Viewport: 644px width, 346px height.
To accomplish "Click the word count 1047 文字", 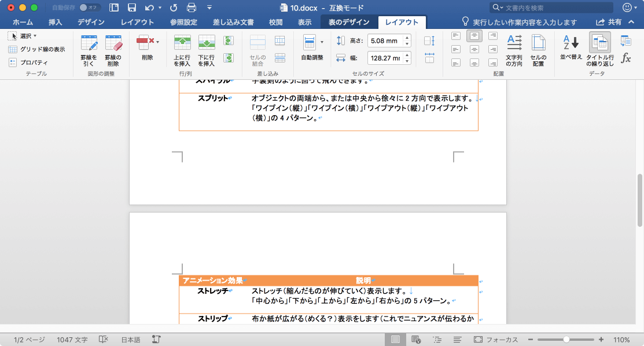I will click(72, 340).
